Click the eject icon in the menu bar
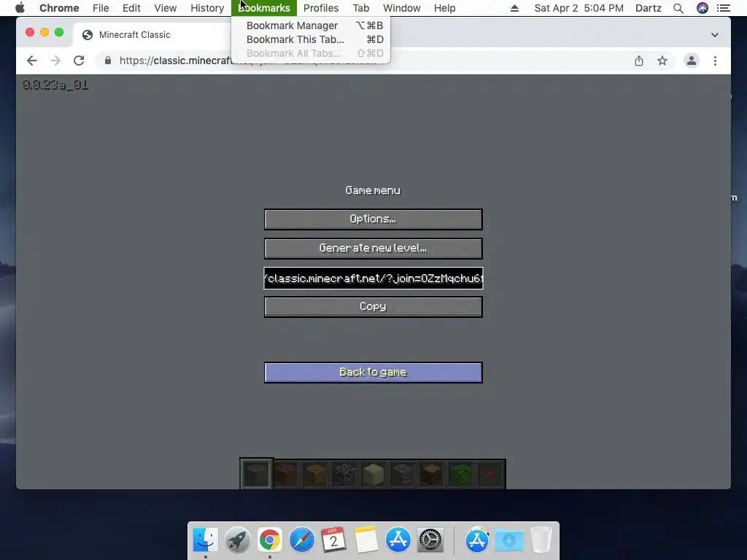The height and width of the screenshot is (560, 747). point(514,8)
